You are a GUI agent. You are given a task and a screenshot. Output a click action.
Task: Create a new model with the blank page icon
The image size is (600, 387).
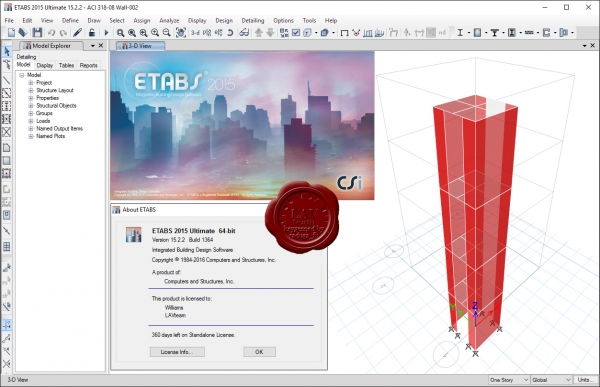[x=11, y=33]
